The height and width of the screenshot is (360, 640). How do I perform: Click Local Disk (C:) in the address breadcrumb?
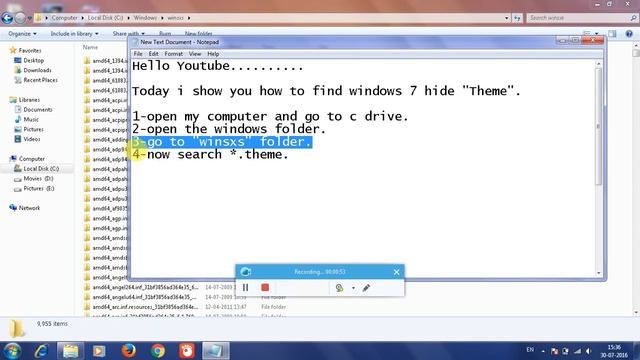coord(105,18)
